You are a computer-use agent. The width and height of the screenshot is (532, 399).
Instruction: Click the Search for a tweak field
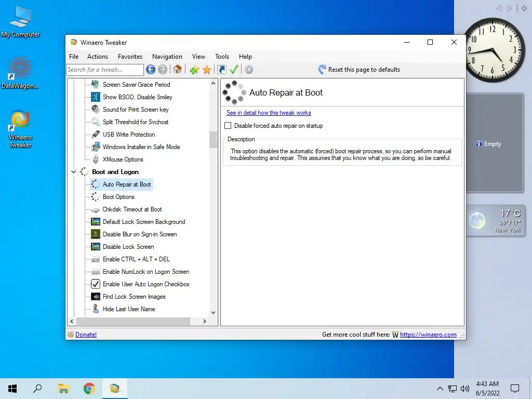coord(105,70)
